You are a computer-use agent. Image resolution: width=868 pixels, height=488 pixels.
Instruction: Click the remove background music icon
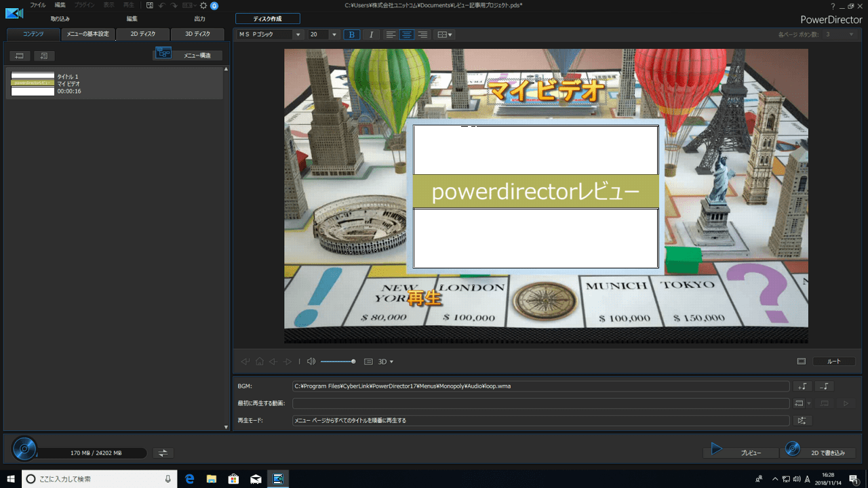[x=825, y=386]
